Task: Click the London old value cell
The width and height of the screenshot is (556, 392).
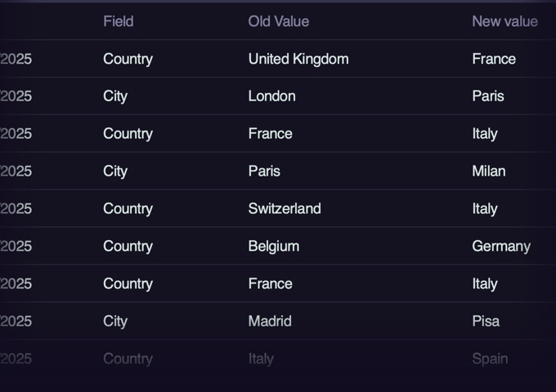Action: tap(271, 96)
